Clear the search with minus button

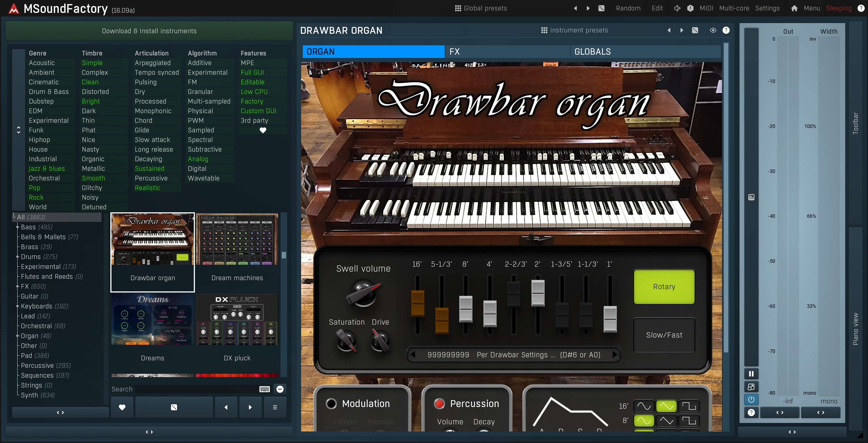[280, 389]
